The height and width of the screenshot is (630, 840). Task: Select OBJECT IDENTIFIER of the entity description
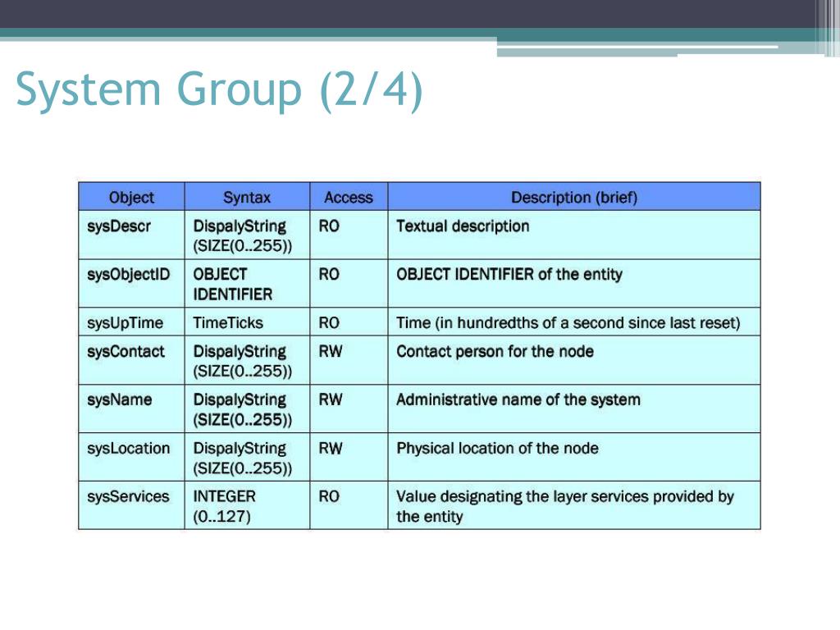click(509, 274)
